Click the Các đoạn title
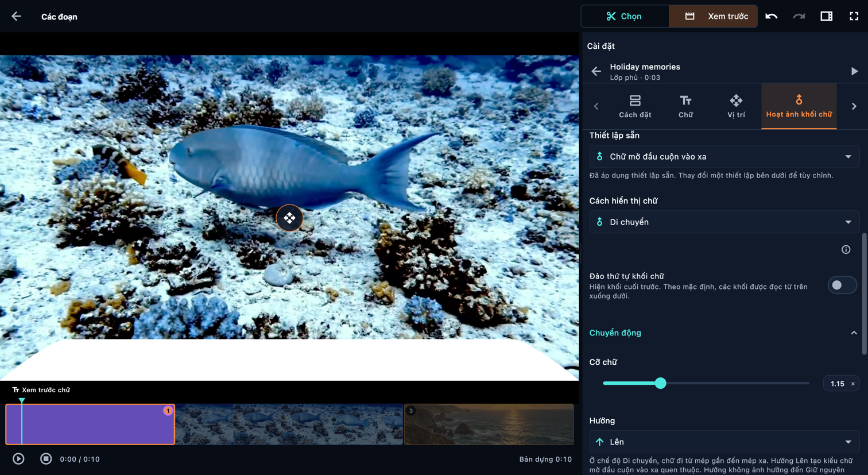This screenshot has height=475, width=868. point(59,17)
